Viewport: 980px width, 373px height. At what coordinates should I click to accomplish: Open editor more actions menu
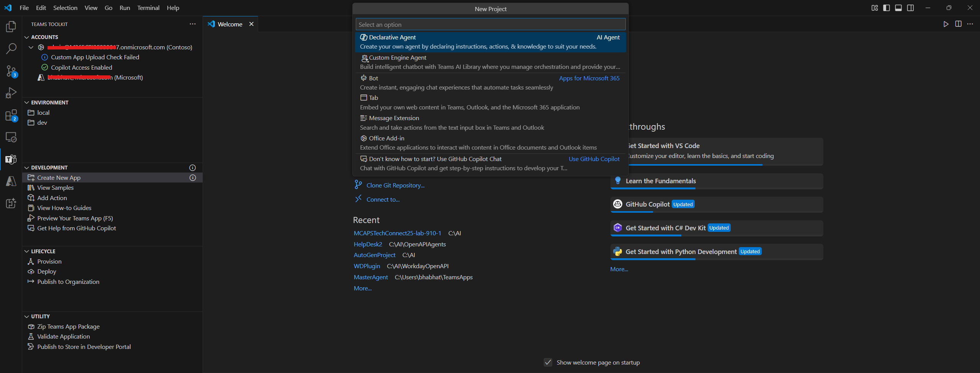[970, 24]
